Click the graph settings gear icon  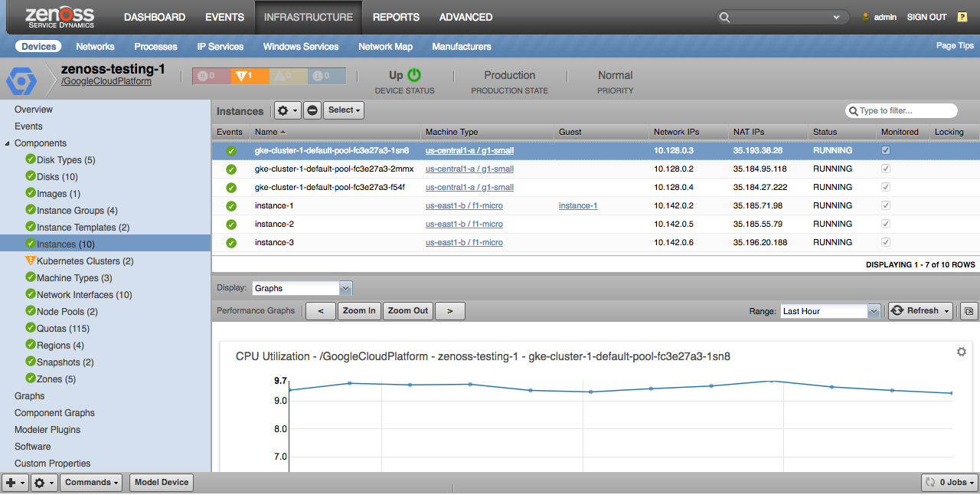pyautogui.click(x=962, y=352)
